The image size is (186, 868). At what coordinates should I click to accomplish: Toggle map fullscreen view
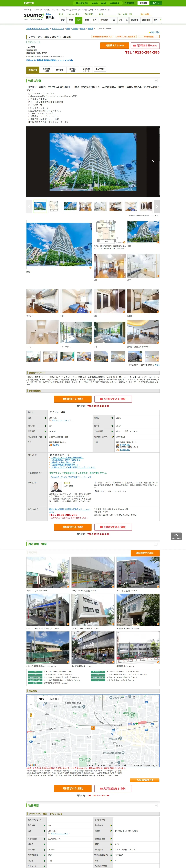click(x=155, y=699)
